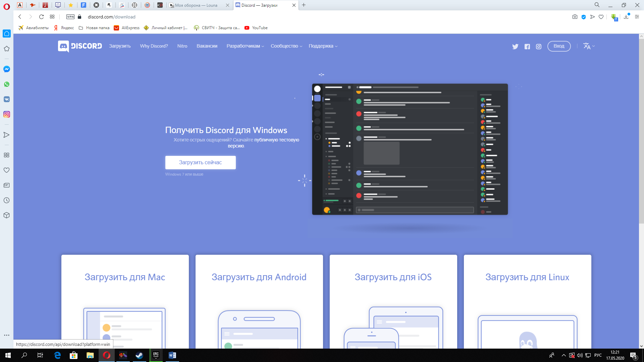Image resolution: width=644 pixels, height=362 pixels.
Task: Click the Discord logo in header
Action: click(80, 46)
